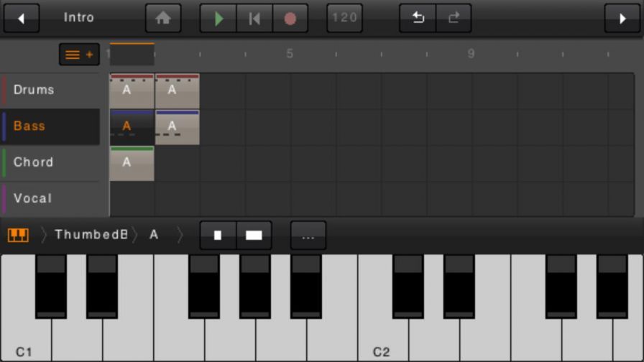Viewport: 644px width, 362px height.
Task: Open the ThumbedB instrument breadcrumb
Action: click(x=91, y=235)
